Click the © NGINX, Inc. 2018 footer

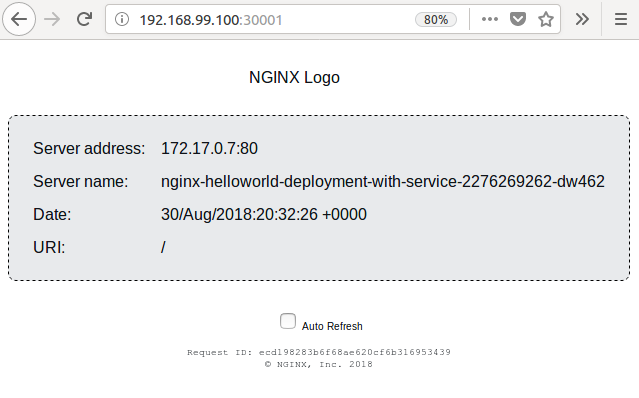click(319, 364)
